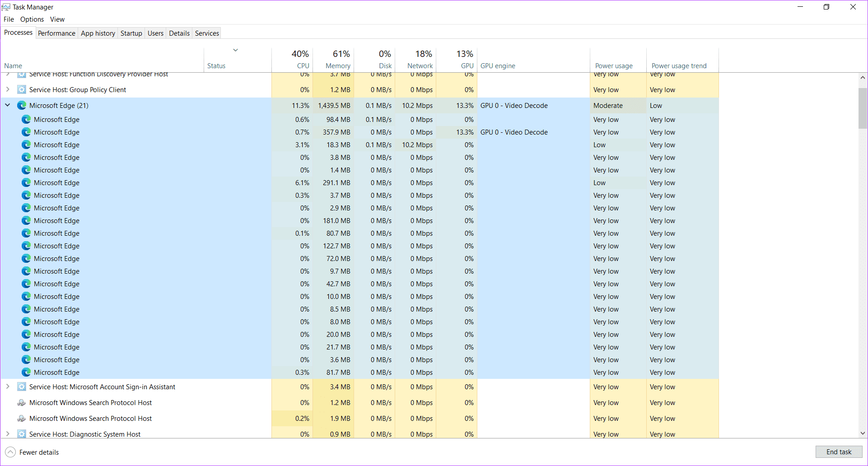Image resolution: width=868 pixels, height=466 pixels.
Task: Sort by the Name column header
Action: [102, 60]
